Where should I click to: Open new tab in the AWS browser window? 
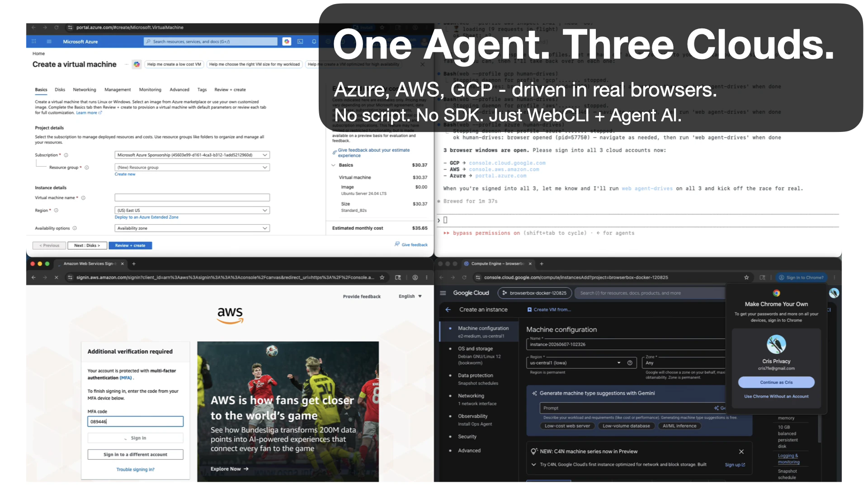point(134,264)
